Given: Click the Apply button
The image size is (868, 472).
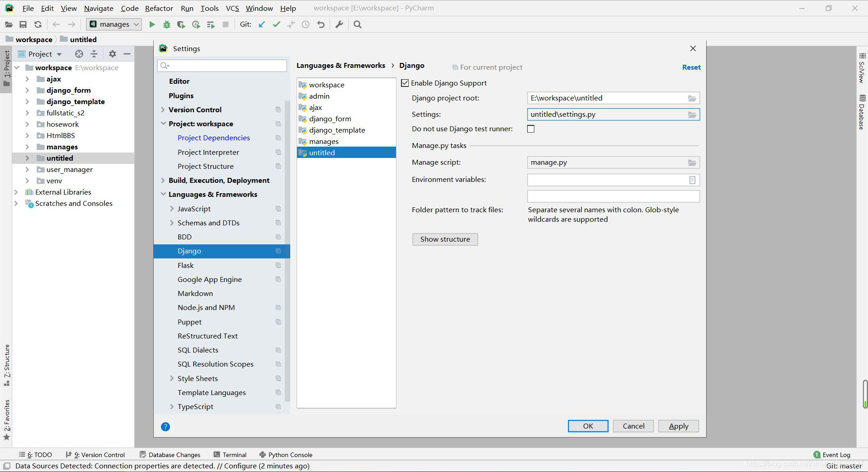Looking at the screenshot, I should (x=679, y=426).
